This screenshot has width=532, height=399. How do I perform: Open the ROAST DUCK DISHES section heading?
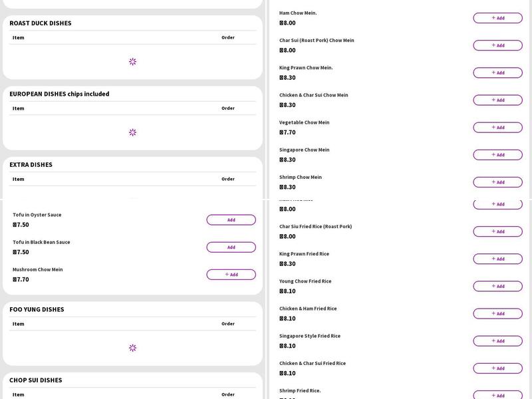[x=41, y=23]
